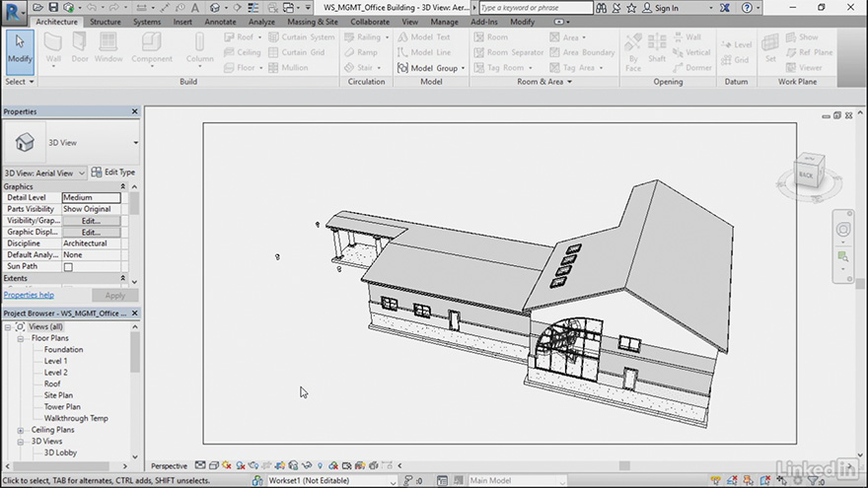Toggle Show Crop Region in view bar
This screenshot has height=488, width=868.
pos(280,466)
